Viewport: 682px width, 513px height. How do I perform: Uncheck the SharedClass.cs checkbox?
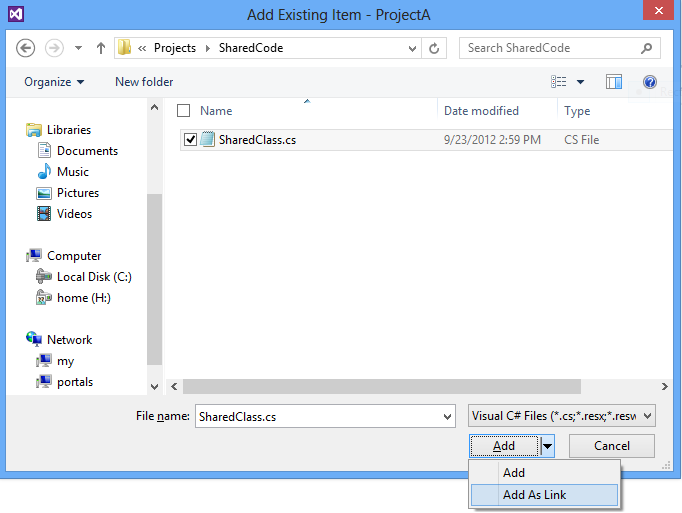[x=191, y=140]
